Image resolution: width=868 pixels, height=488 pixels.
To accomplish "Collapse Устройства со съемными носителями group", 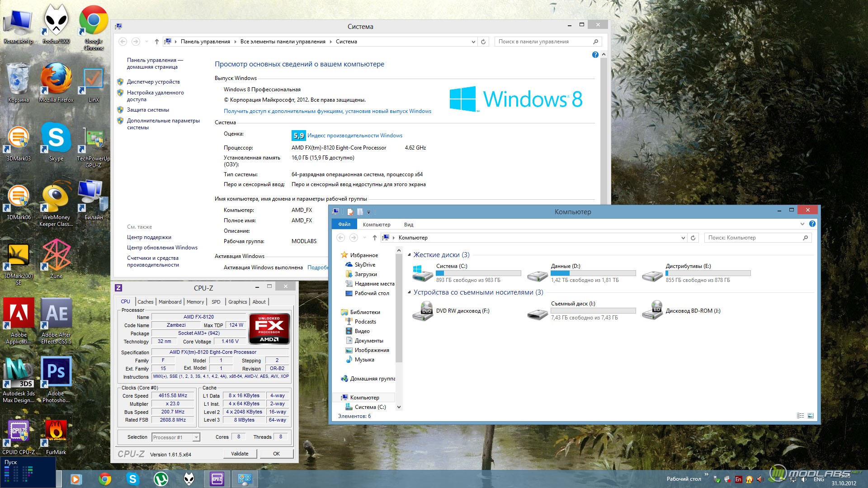I will click(409, 292).
